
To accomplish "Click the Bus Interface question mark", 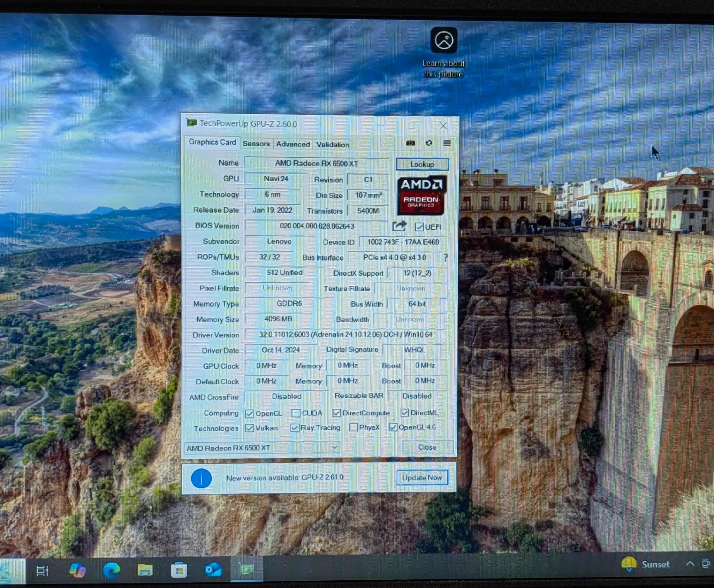I will click(x=446, y=258).
